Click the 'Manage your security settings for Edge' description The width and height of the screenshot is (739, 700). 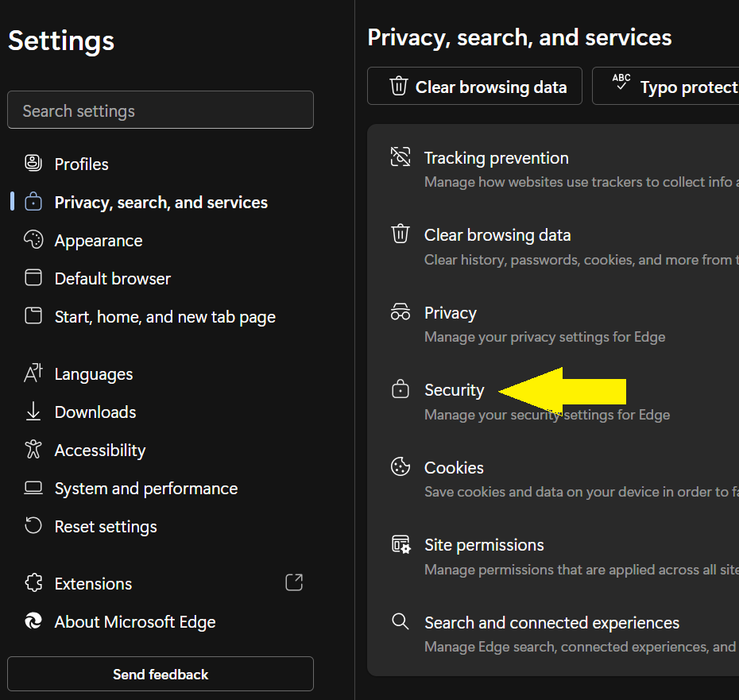[x=547, y=415]
